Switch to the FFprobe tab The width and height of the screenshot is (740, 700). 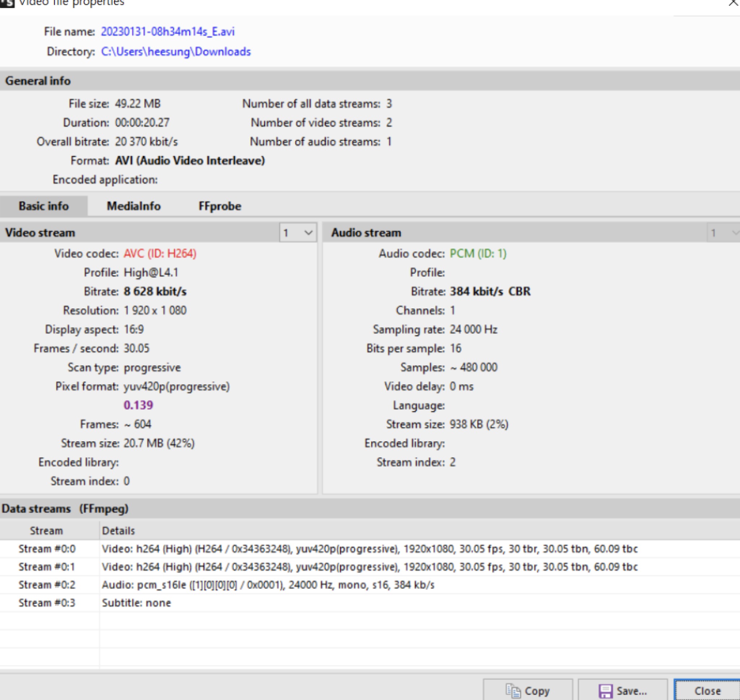click(x=220, y=206)
